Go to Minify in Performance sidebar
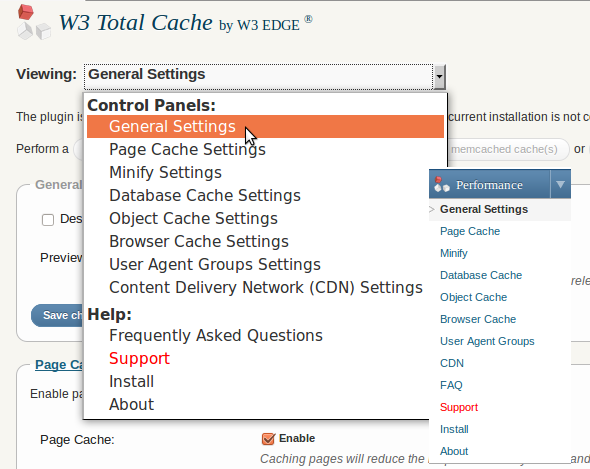Viewport: 590px width, 469px height. tap(454, 253)
